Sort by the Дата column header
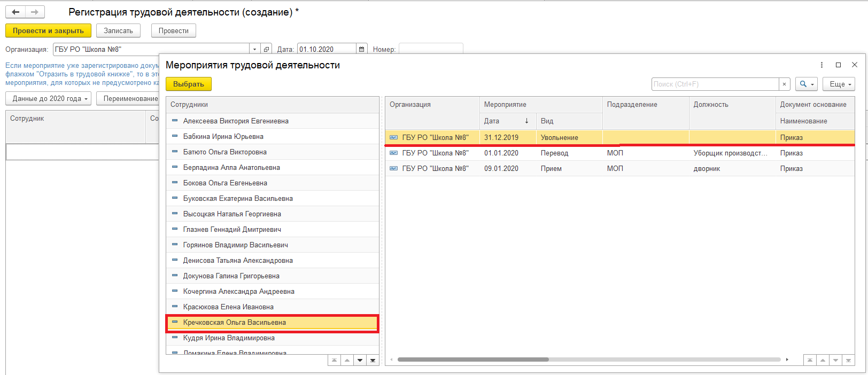This screenshot has height=375, width=868. click(508, 121)
